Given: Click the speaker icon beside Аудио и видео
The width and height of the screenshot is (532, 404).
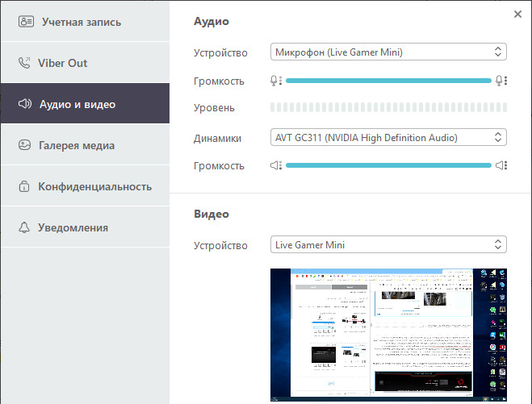Looking at the screenshot, I should click(25, 104).
